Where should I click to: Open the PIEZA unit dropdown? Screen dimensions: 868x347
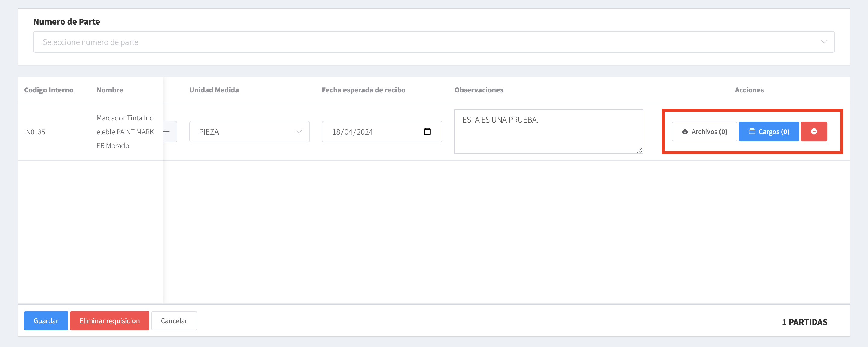pyautogui.click(x=249, y=132)
